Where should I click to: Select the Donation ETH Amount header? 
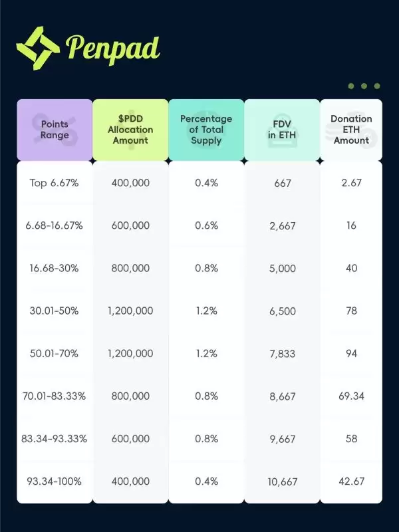[x=351, y=130]
